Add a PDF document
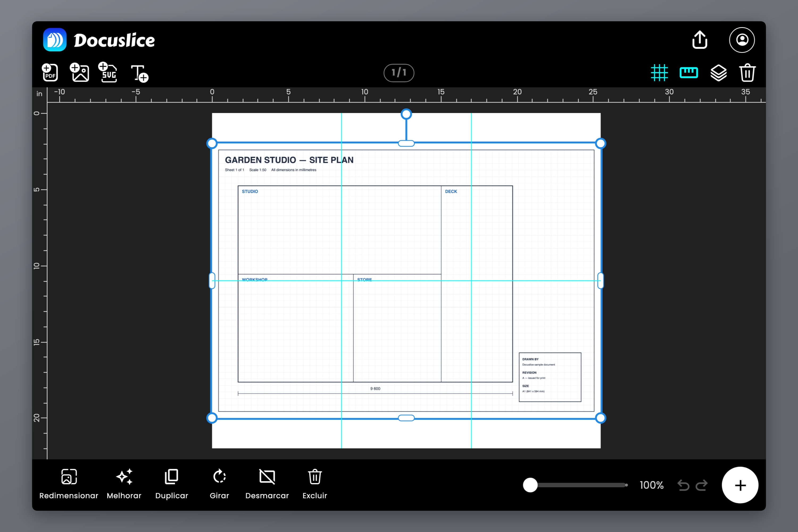The image size is (798, 532). 50,72
